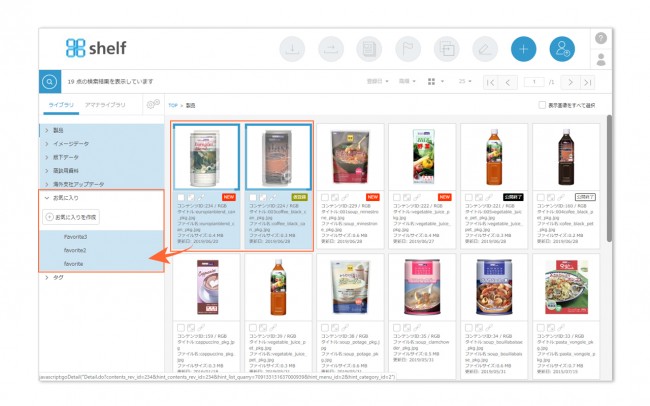
Task: Tick checkbox under cappuccino package item
Action: click(181, 328)
